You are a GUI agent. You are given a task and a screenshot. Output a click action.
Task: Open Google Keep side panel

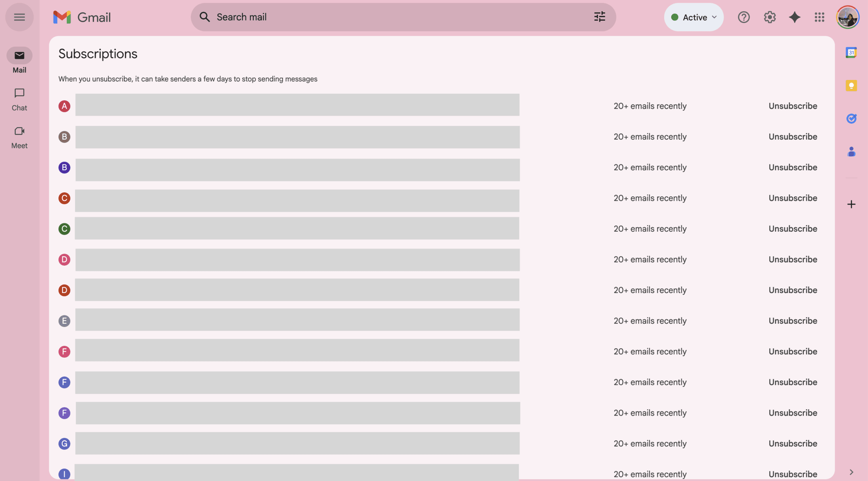point(851,85)
